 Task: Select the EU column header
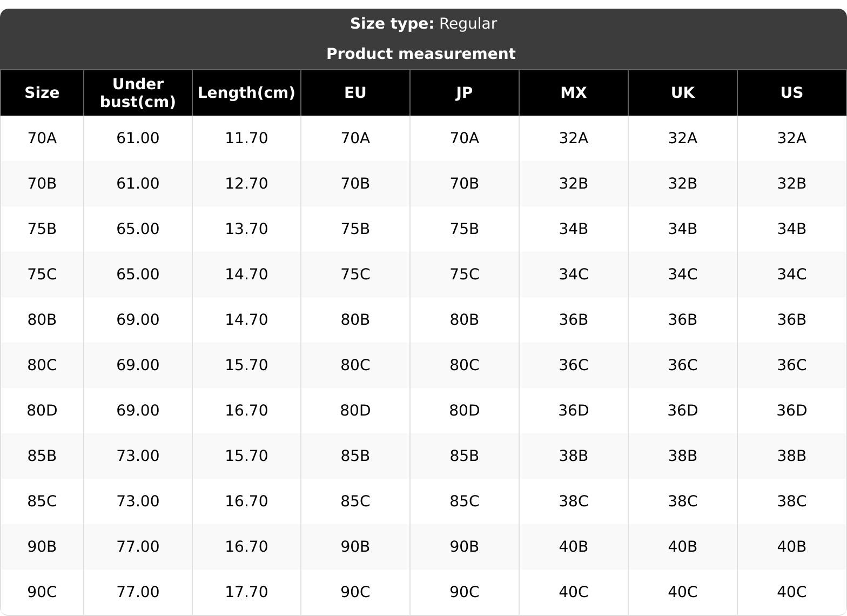[355, 93]
